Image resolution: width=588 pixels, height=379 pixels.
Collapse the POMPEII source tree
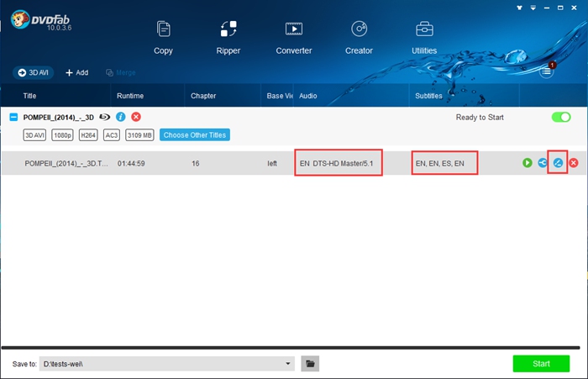click(13, 117)
